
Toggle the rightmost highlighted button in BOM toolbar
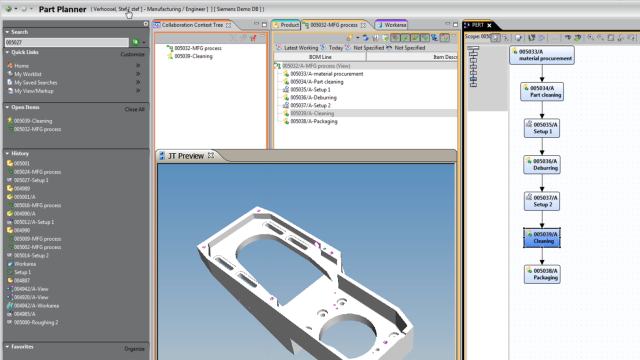pos(445,38)
